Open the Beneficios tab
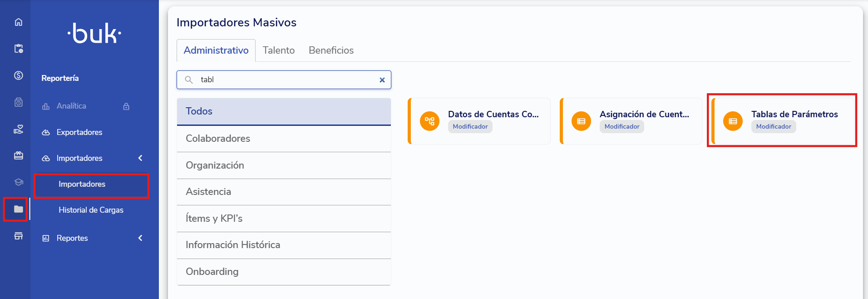The image size is (868, 299). (331, 50)
